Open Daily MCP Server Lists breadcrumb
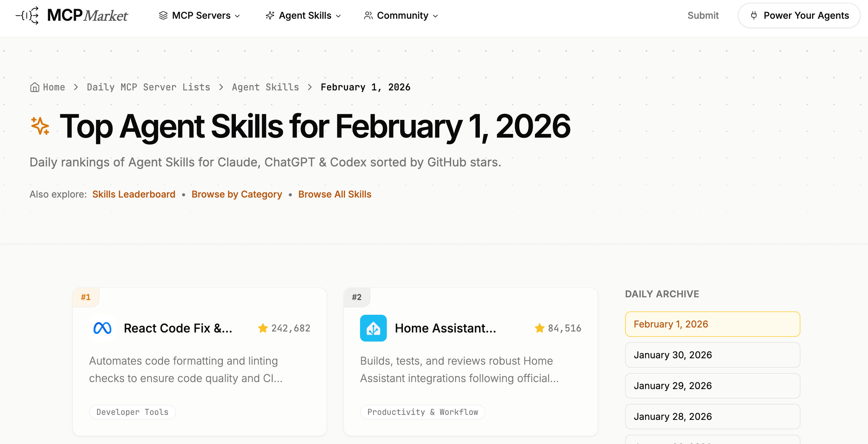 (148, 87)
